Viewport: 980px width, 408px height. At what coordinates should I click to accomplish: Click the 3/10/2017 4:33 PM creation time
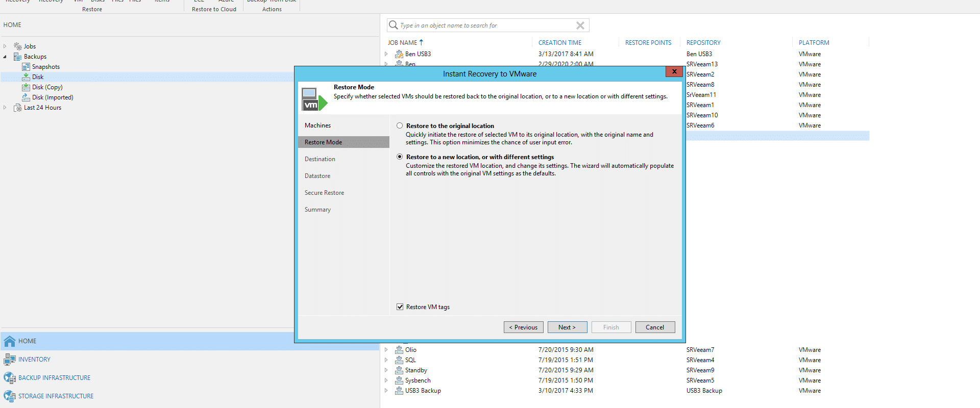[566, 391]
